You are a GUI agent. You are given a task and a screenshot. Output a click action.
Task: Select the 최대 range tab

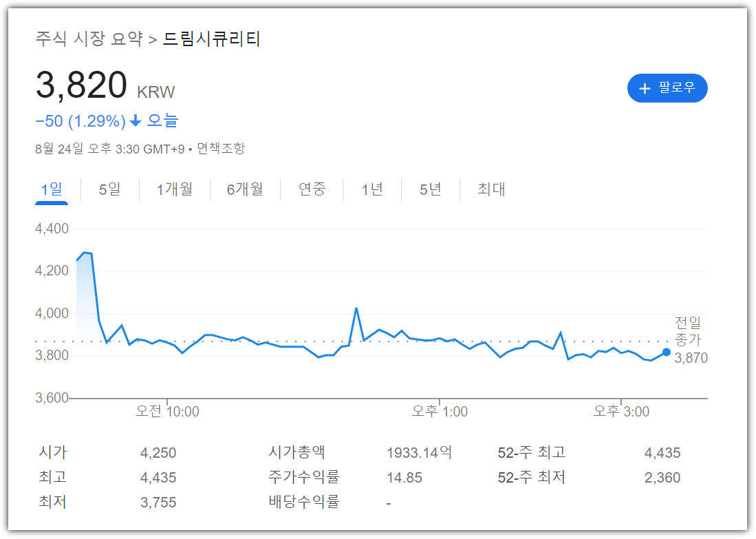tap(491, 189)
